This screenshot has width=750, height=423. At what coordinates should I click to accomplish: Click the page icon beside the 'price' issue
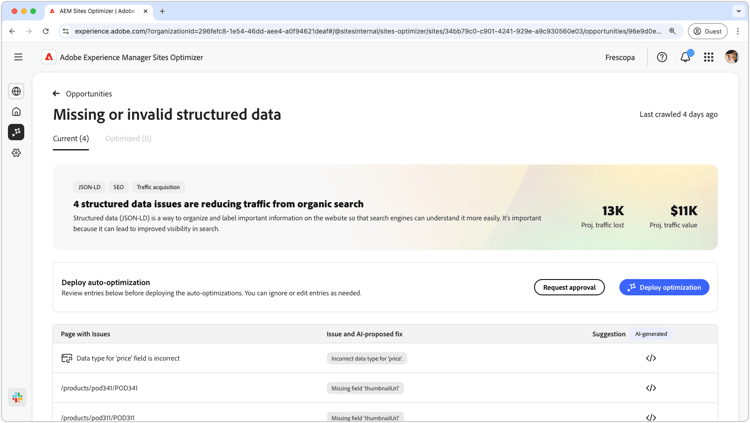[66, 358]
